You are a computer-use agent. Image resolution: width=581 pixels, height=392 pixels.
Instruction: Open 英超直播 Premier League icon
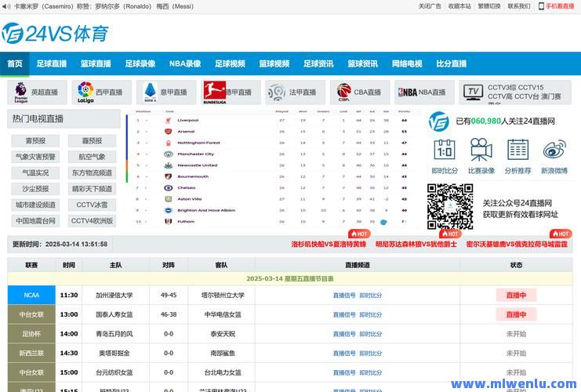coord(21,93)
